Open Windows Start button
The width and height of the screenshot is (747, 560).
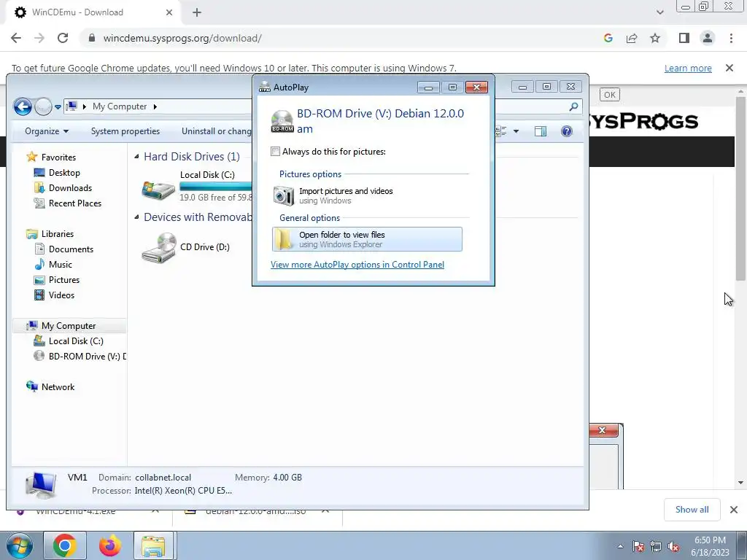(20, 545)
